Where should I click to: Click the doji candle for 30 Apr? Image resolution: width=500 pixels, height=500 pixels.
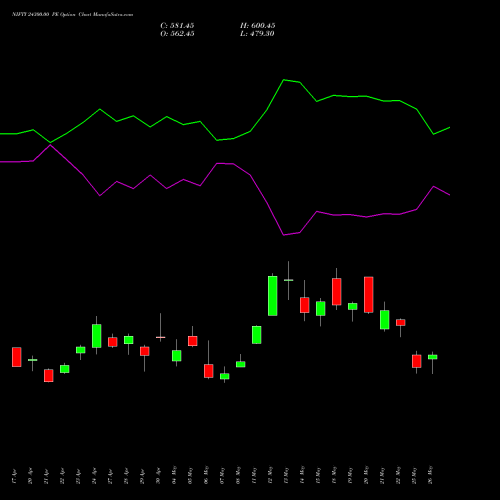click(x=161, y=337)
